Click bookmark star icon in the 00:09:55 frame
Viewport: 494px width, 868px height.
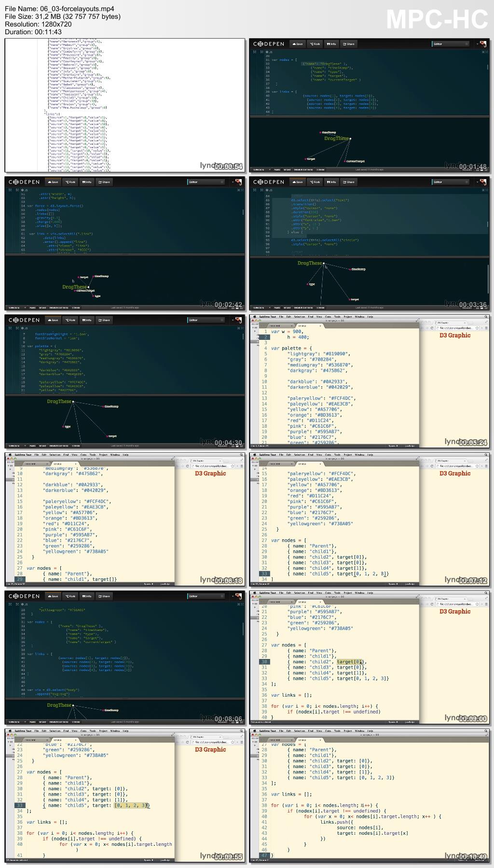[x=233, y=742]
